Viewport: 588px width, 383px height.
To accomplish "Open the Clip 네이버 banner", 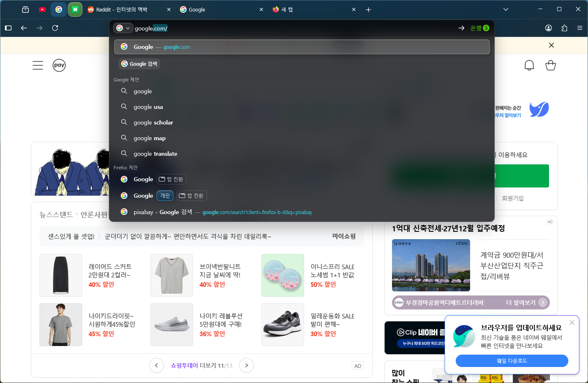I will [415, 338].
